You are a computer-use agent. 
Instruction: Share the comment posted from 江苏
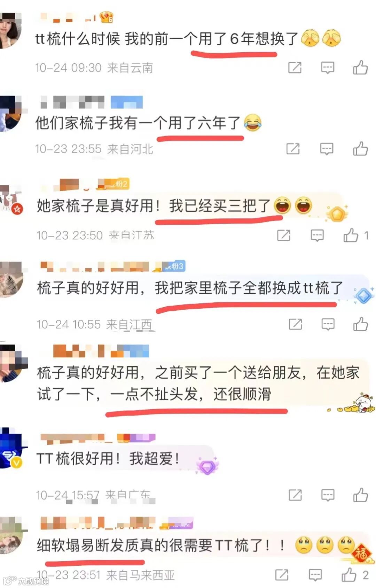pos(284,235)
